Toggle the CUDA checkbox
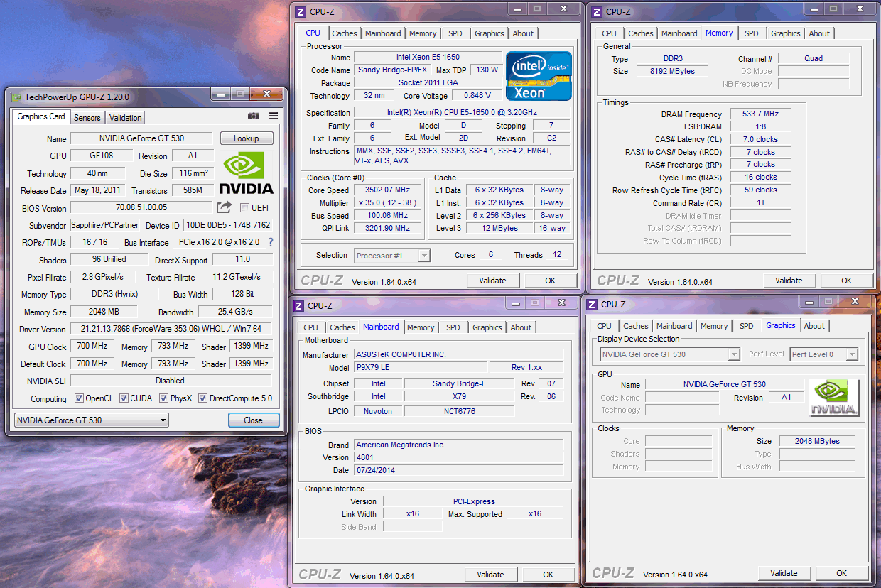The image size is (881, 588). coord(124,398)
